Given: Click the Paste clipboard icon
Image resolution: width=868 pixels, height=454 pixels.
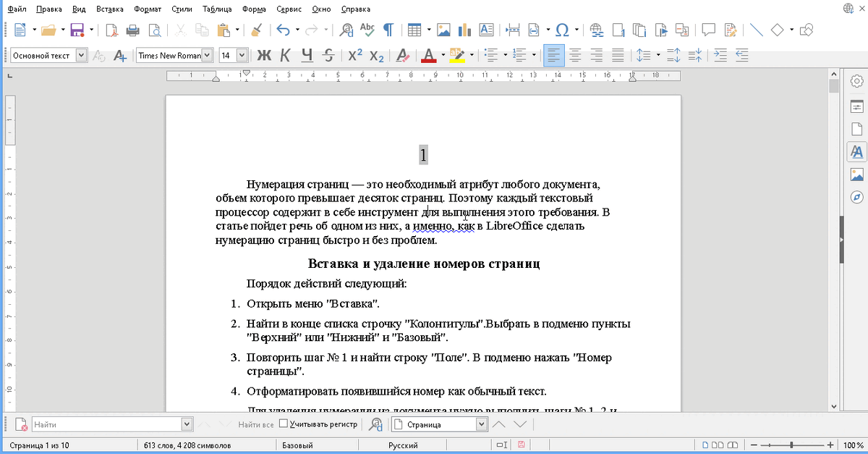Looking at the screenshot, I should click(222, 30).
